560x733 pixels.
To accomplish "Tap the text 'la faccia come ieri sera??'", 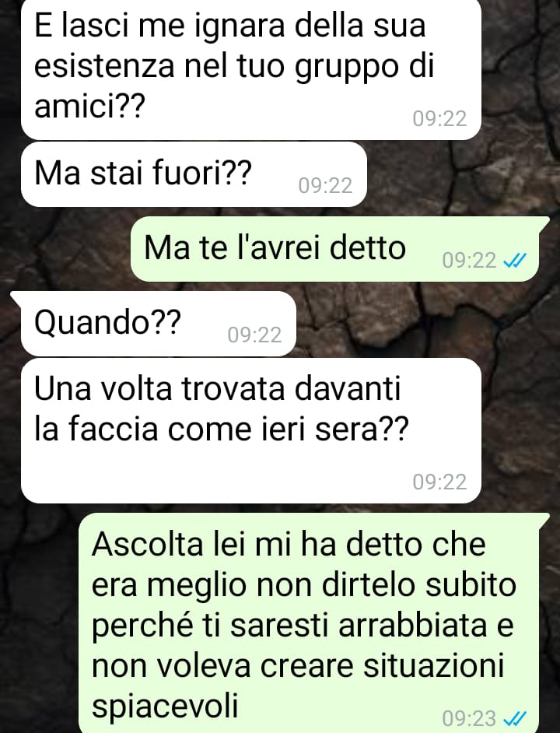I will click(x=222, y=429).
